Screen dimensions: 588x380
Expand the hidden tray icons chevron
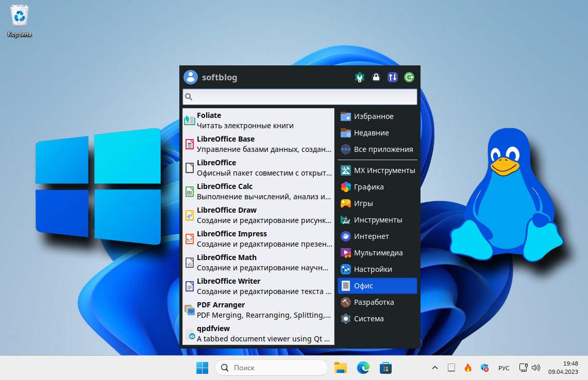pos(434,368)
